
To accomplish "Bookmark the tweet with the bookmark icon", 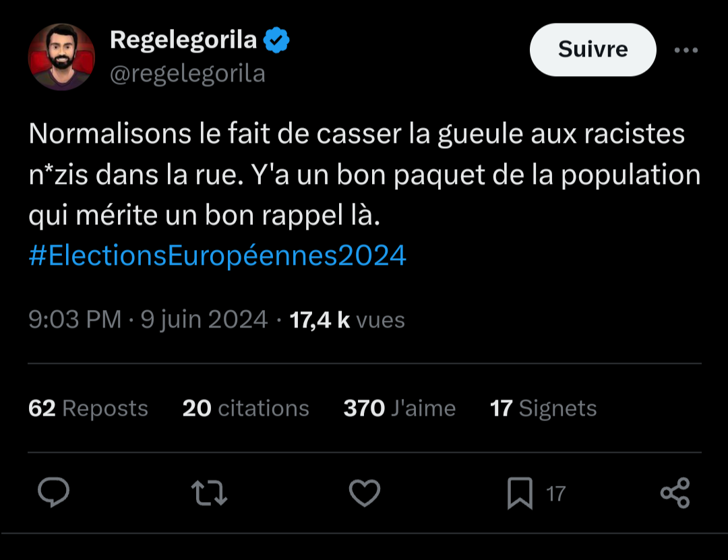I will click(520, 493).
